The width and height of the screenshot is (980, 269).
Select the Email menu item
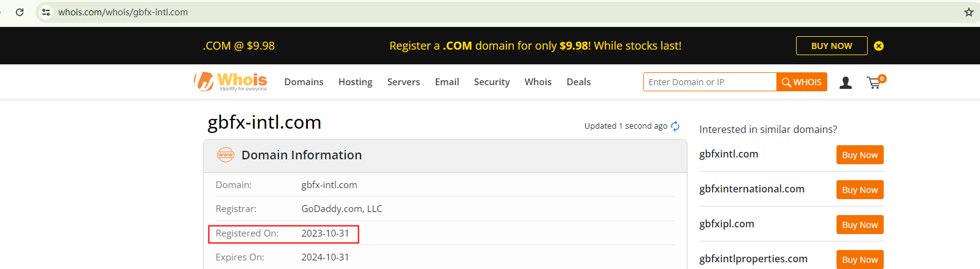point(447,82)
